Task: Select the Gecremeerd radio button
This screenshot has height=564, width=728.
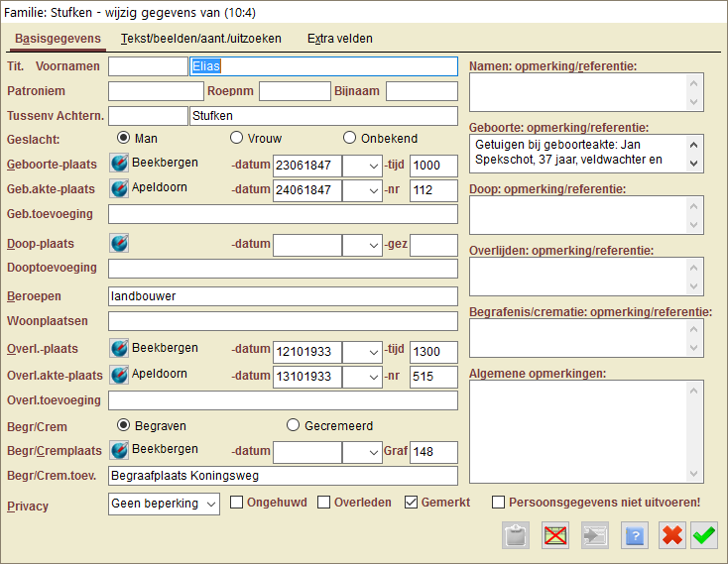Action: [x=293, y=425]
